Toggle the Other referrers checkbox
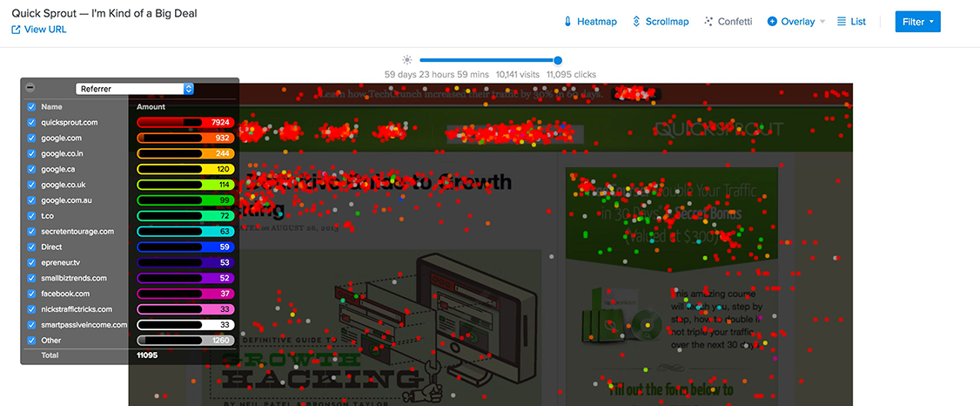Image resolution: width=980 pixels, height=406 pixels. click(31, 341)
